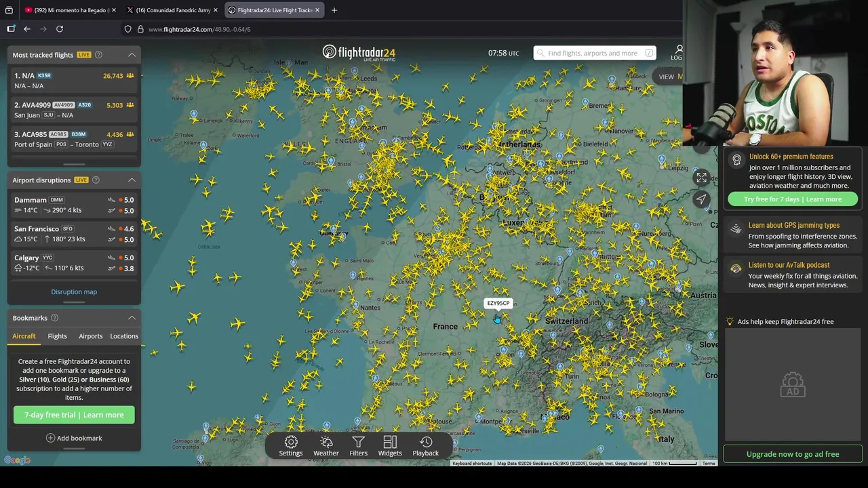This screenshot has width=868, height=488.
Task: Switch to the Flights bookmarks tab
Action: click(57, 336)
